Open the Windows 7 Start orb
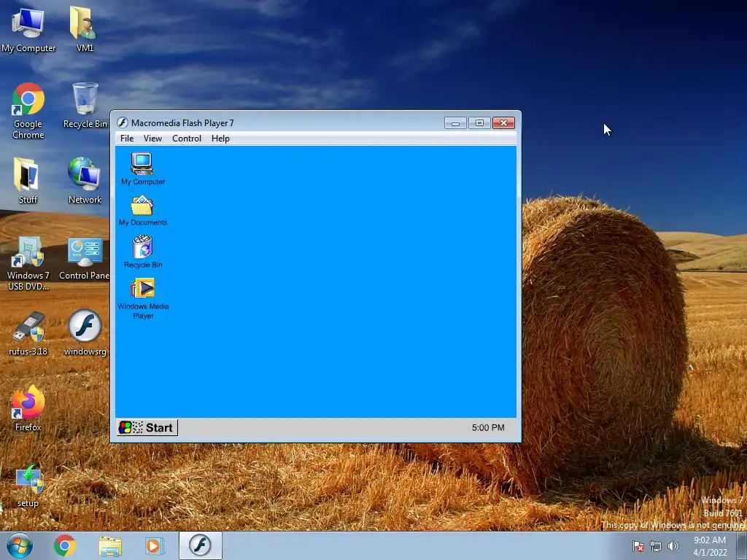The height and width of the screenshot is (560, 747). (x=19, y=545)
